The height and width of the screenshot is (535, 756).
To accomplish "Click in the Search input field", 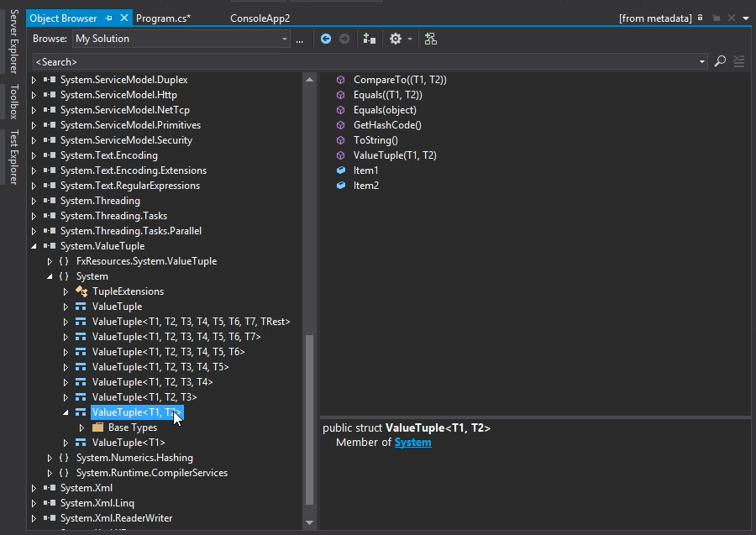I will pos(365,61).
